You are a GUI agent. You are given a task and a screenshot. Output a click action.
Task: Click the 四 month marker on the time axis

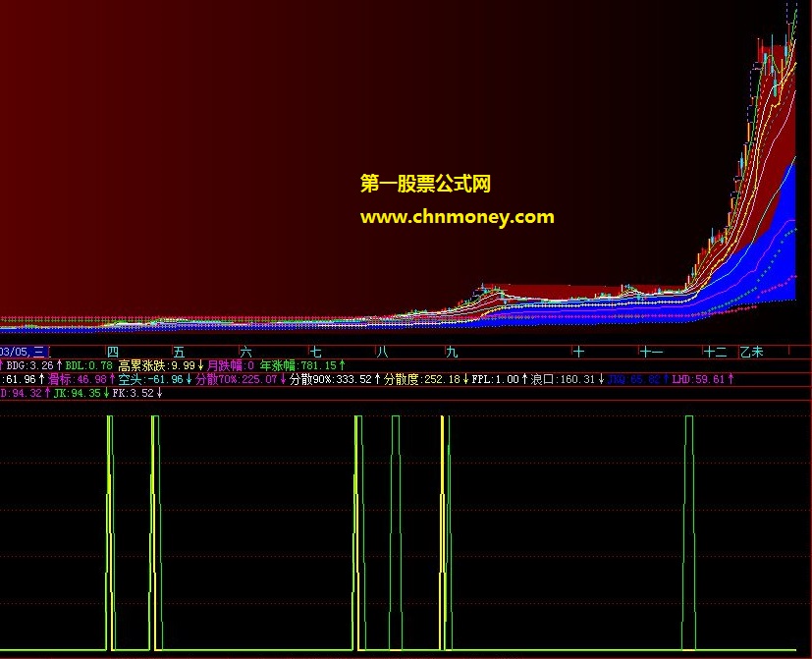pos(112,353)
